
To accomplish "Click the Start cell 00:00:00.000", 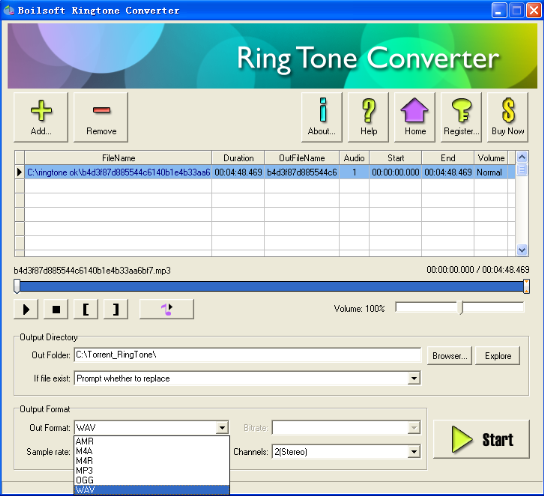I will (x=396, y=172).
